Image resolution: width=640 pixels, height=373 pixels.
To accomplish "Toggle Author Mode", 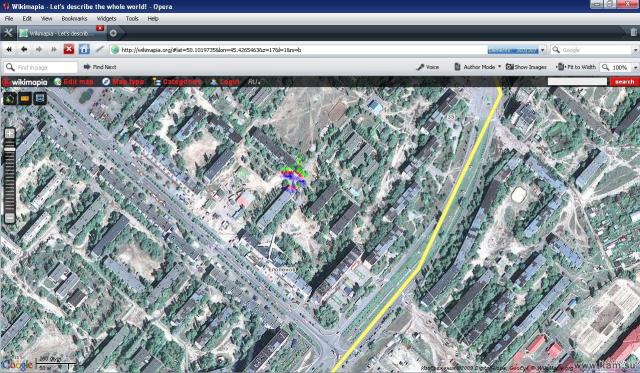I will (474, 67).
